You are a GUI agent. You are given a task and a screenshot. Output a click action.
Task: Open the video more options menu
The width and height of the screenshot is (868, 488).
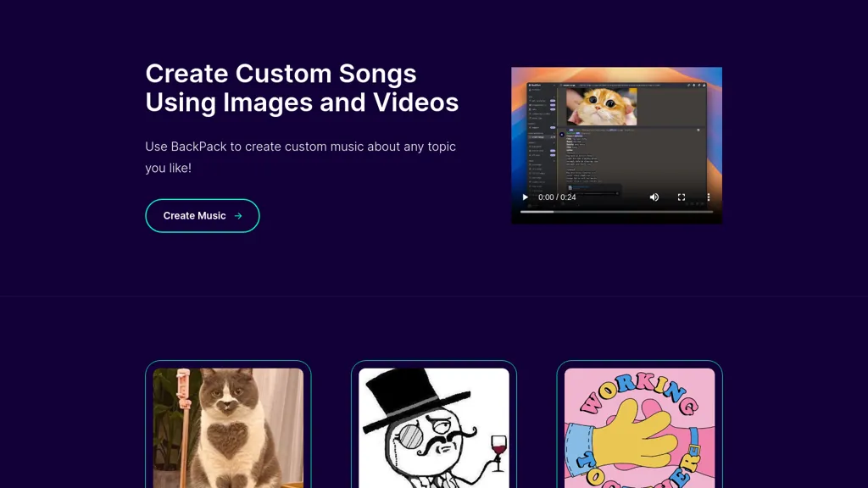click(x=708, y=197)
